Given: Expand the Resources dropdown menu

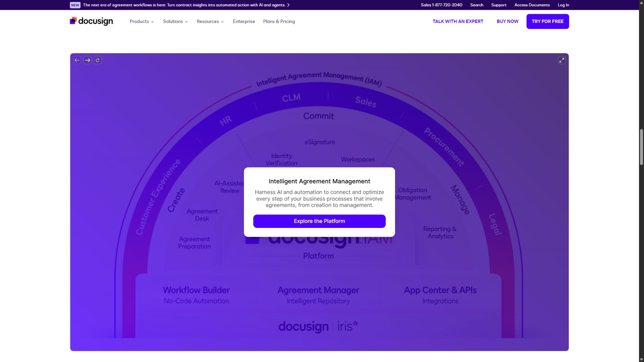Looking at the screenshot, I should pyautogui.click(x=210, y=21).
